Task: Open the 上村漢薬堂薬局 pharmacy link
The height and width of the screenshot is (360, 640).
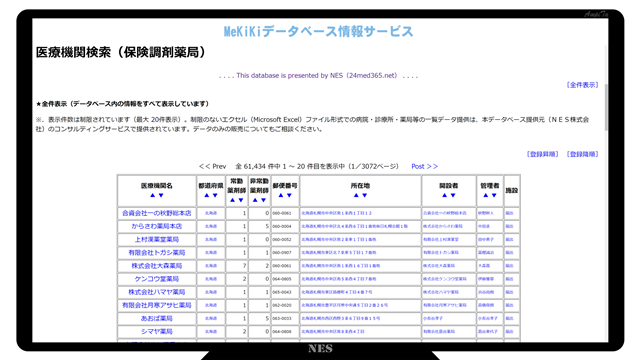Action: click(x=157, y=239)
